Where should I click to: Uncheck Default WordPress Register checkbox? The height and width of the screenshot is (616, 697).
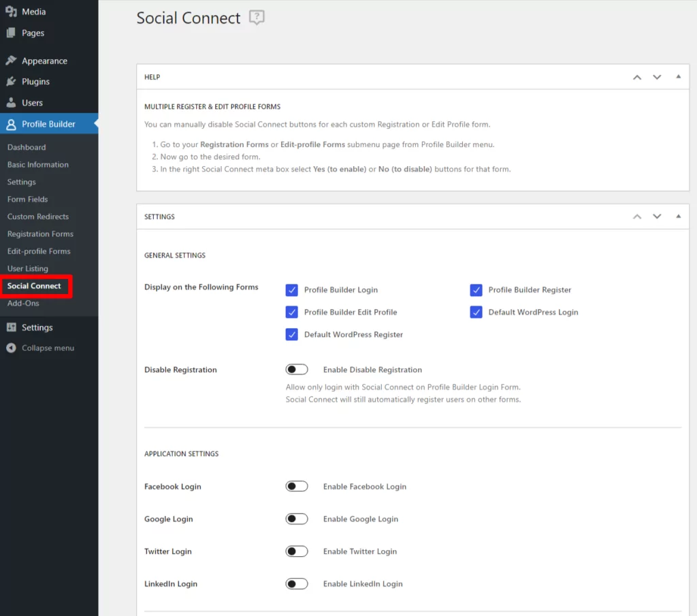click(x=291, y=334)
